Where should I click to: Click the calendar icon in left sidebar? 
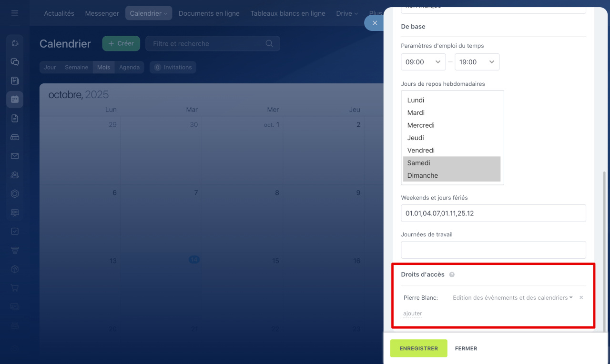[x=15, y=100]
